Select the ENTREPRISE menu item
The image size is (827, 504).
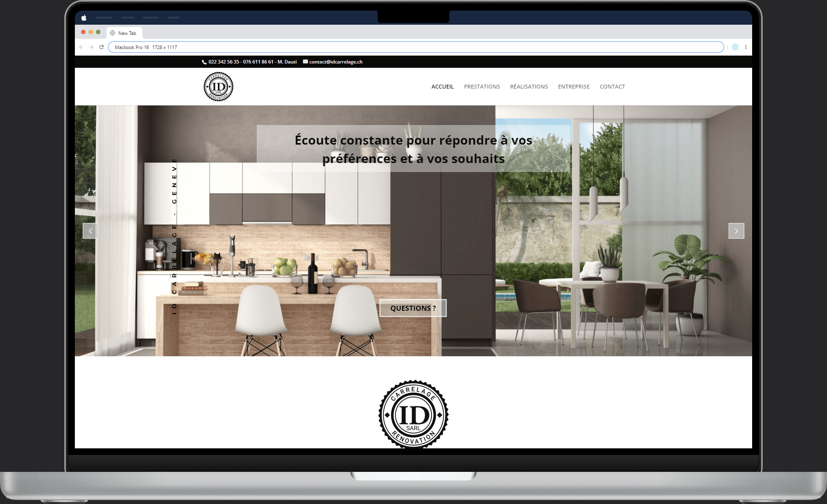[x=573, y=86]
